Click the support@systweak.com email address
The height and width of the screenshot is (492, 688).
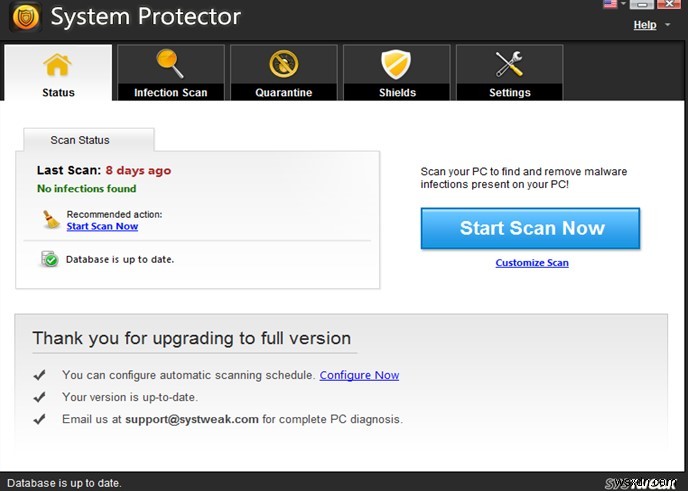tap(192, 419)
